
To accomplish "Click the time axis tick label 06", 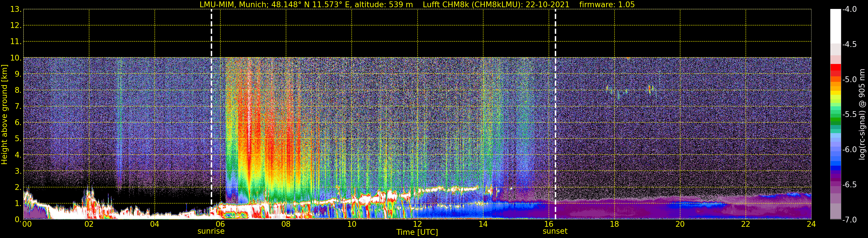I will [x=220, y=224].
